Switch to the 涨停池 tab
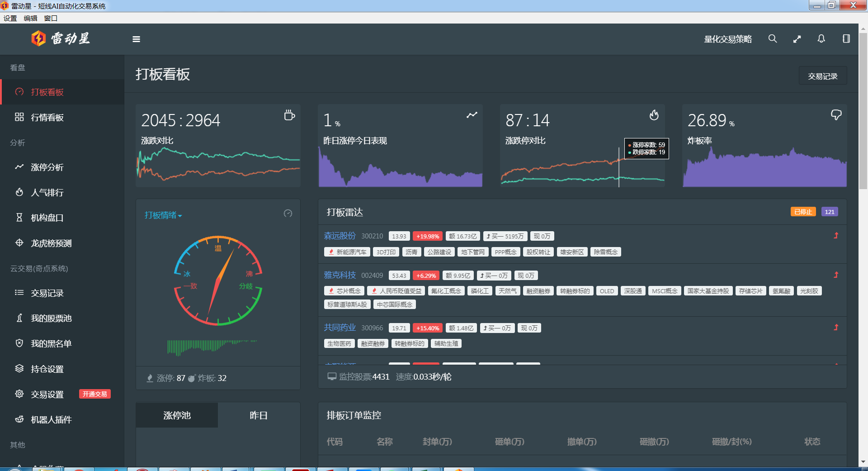868x471 pixels. pyautogui.click(x=177, y=415)
